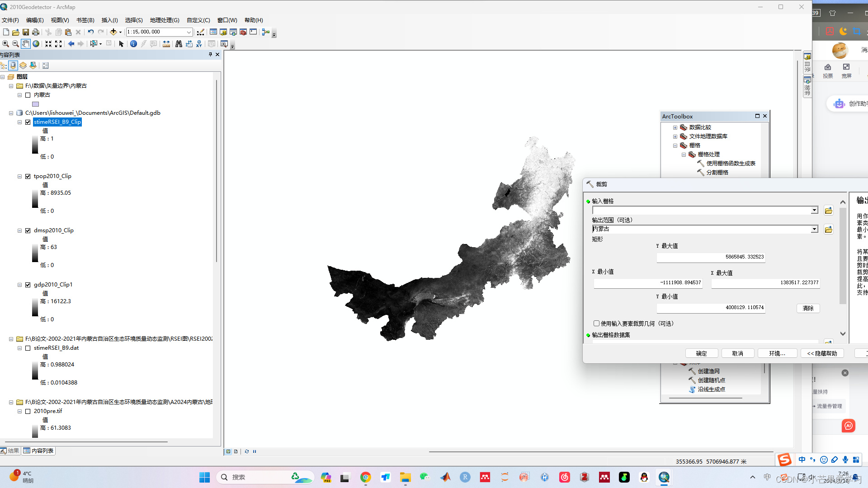Click the Full Extent globe icon
Viewport: 868px width, 488px height.
[x=36, y=44]
